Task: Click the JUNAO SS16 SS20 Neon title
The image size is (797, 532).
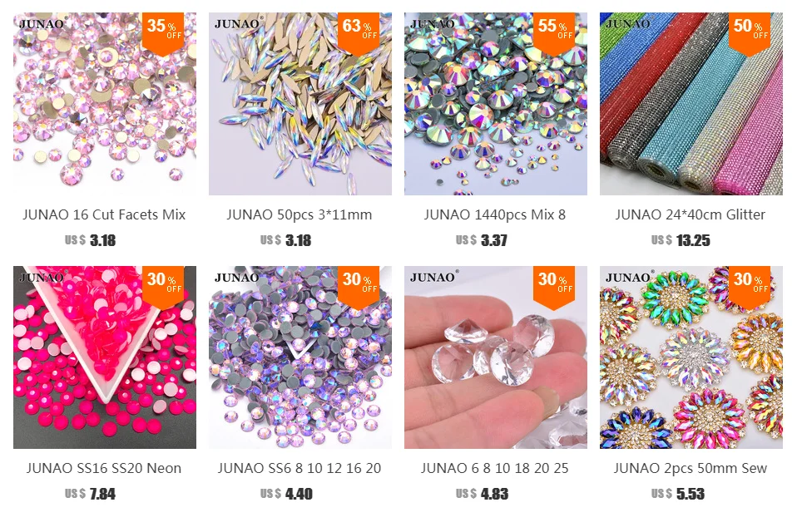Action: coord(104,468)
